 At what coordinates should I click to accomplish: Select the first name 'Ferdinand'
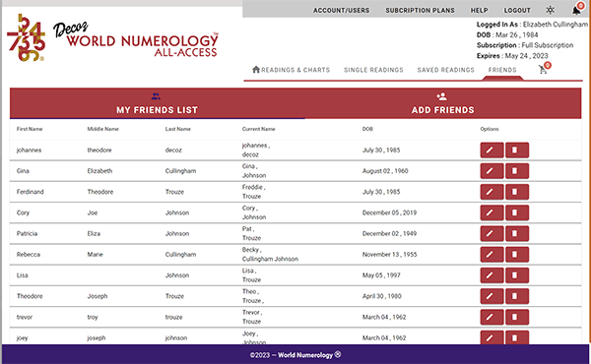point(31,192)
